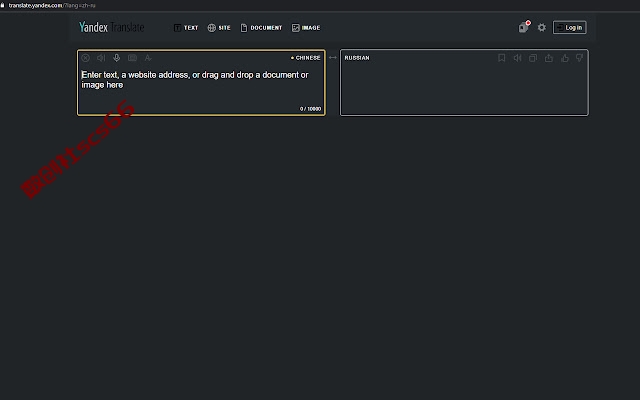Bookmark the translation with the save icon
The height and width of the screenshot is (400, 640).
coord(502,58)
